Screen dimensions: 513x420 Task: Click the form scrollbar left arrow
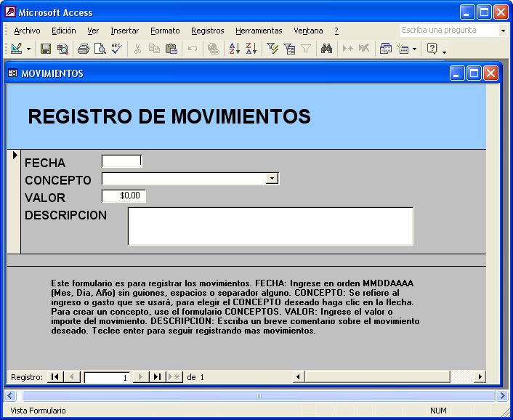(298, 377)
